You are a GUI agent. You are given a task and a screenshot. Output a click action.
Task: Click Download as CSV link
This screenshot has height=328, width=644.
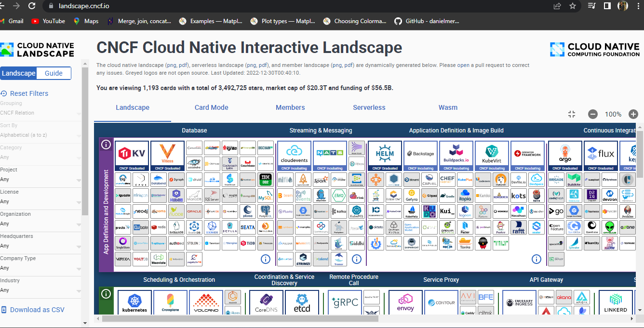[x=33, y=310]
